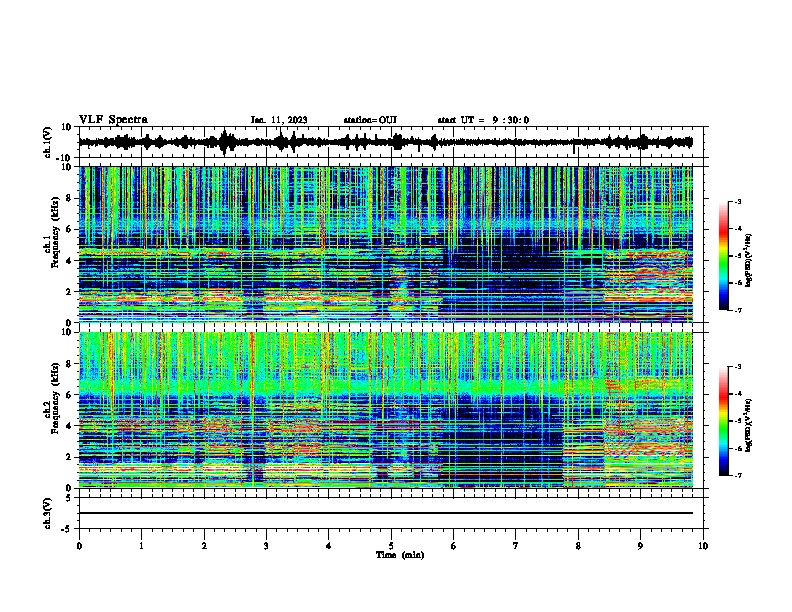Click inside the ch.1 spectrogram panel
Image resolution: width=792 pixels, height=612 pixels.
(x=385, y=244)
